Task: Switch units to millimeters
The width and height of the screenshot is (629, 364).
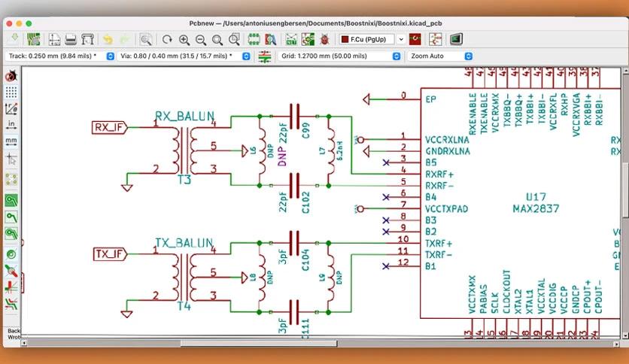Action: click(11, 141)
